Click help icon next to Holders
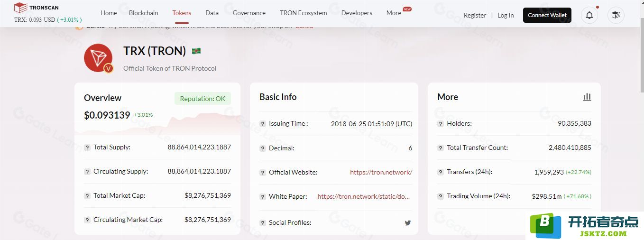The height and width of the screenshot is (240, 644). [441, 124]
